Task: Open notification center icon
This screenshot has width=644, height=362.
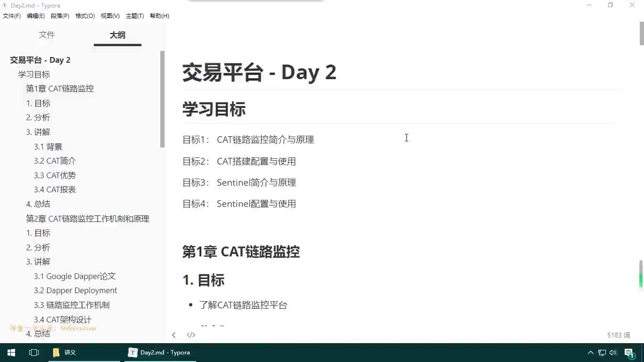Action: click(629, 353)
